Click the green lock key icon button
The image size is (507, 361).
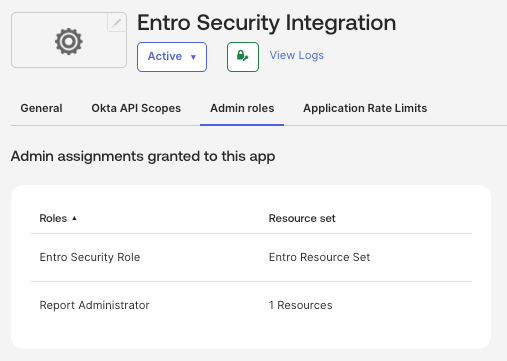pyautogui.click(x=243, y=57)
